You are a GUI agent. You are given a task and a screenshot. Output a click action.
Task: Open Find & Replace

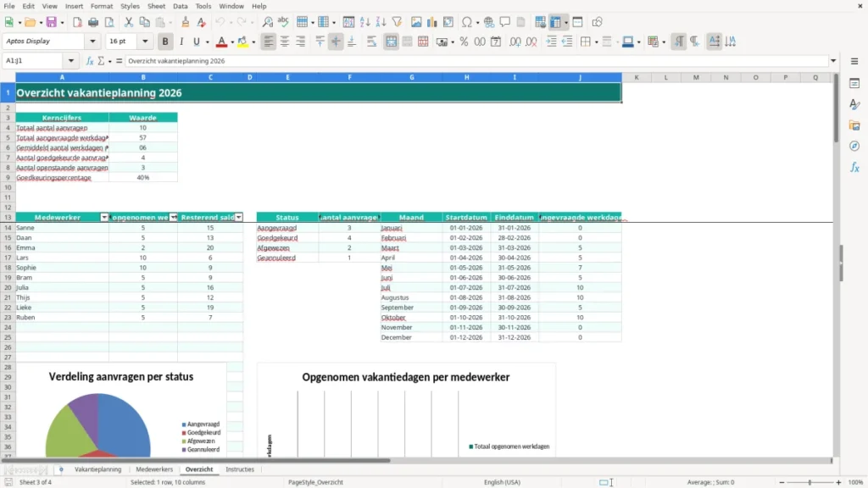(x=267, y=22)
